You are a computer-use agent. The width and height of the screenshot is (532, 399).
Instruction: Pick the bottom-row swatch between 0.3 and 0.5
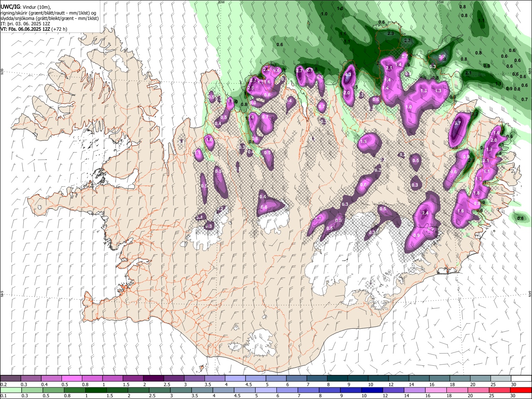pos(32,390)
